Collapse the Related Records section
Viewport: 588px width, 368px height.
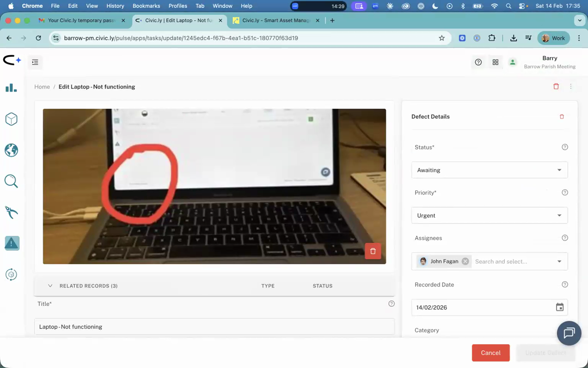[50, 285]
